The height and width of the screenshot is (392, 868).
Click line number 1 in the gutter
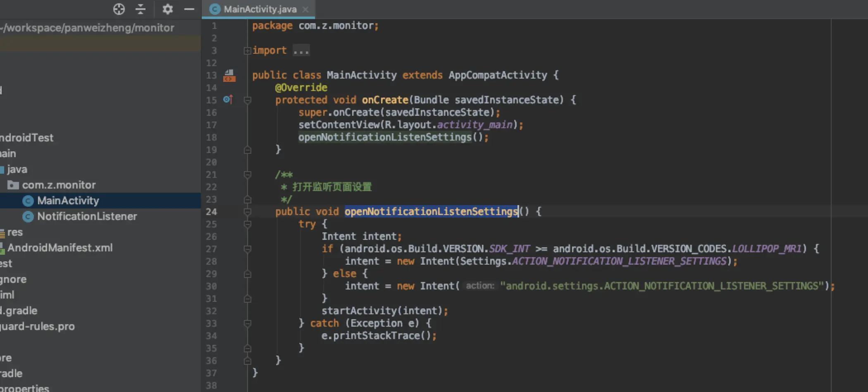pos(214,26)
